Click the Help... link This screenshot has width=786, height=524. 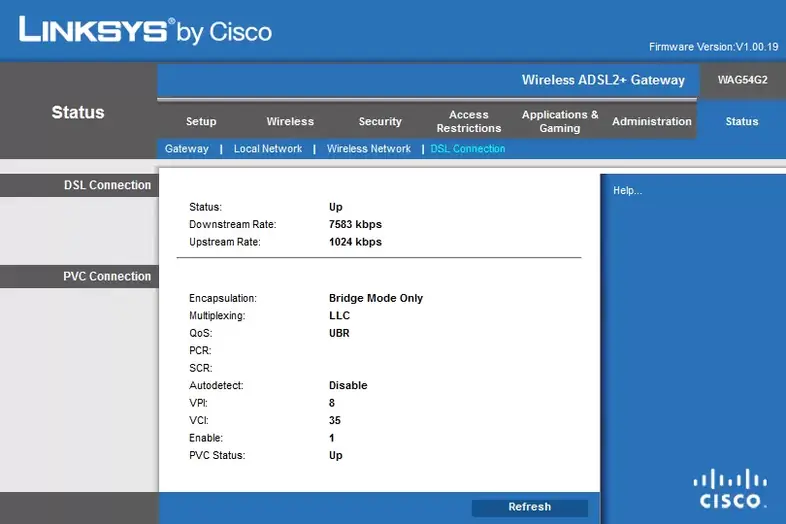[627, 191]
